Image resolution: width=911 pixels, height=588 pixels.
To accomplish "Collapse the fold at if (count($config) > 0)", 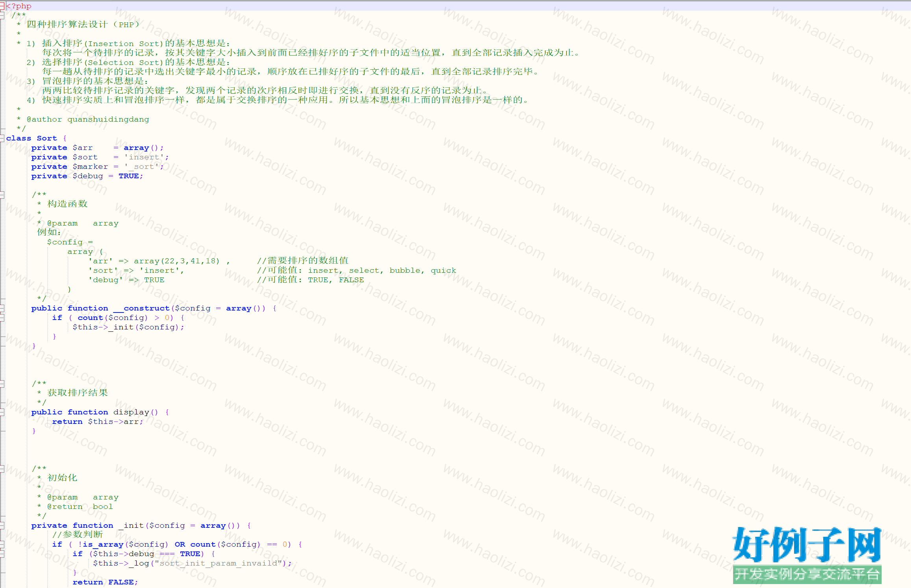I will [x=2, y=318].
